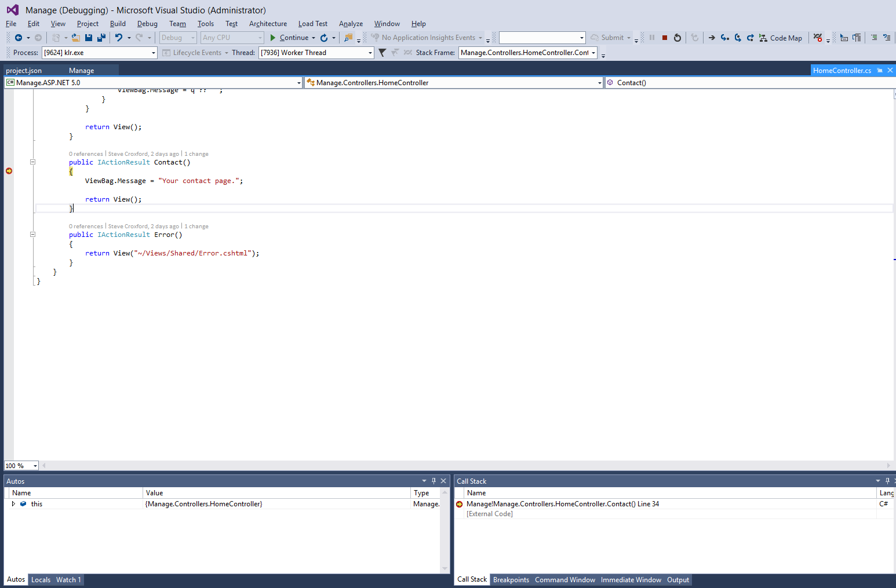
Task: Save the current file with the disk icon
Action: pos(89,38)
